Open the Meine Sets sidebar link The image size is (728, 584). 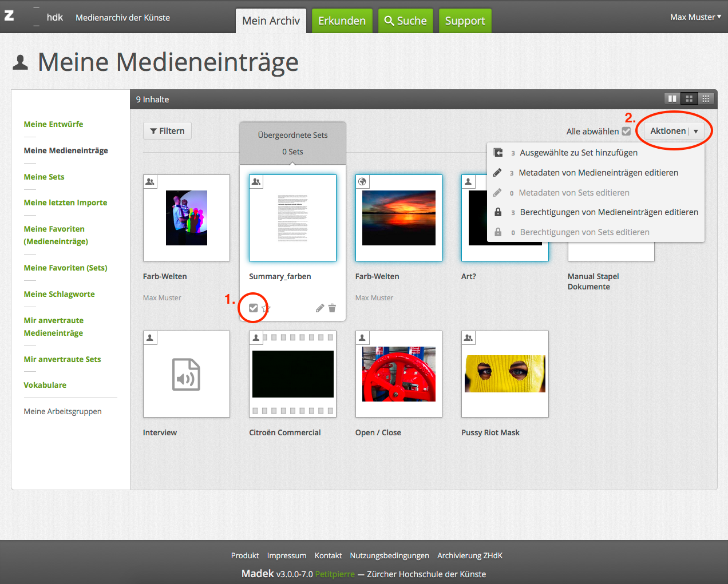point(44,177)
